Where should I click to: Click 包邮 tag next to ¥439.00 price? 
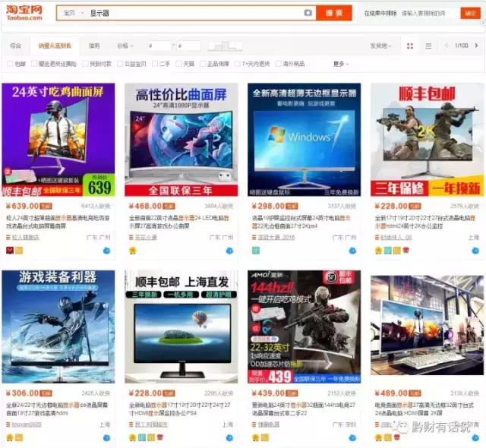[292, 393]
